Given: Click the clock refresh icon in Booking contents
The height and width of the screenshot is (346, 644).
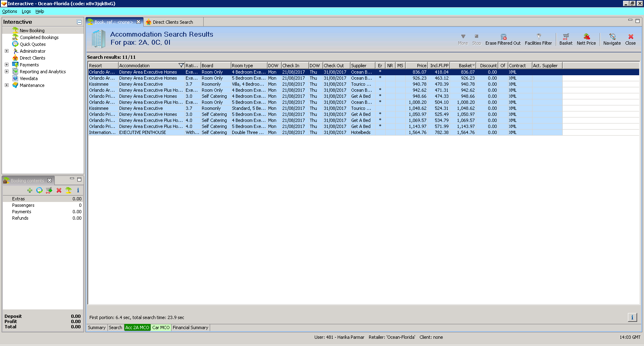Looking at the screenshot, I should click(39, 190).
